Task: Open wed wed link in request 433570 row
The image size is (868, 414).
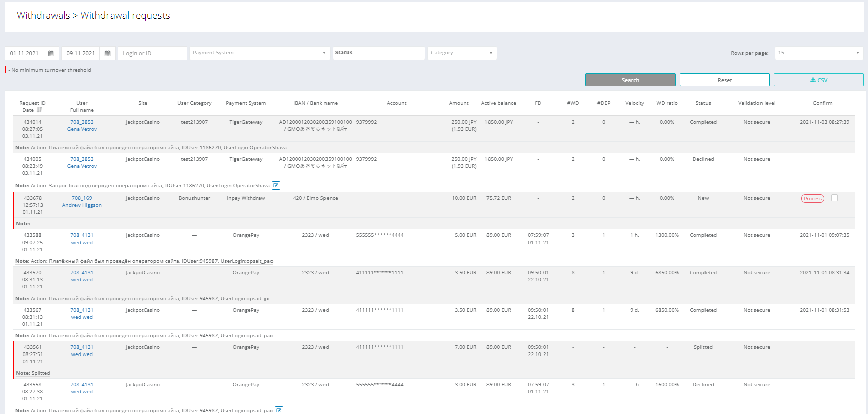Action: pyautogui.click(x=82, y=280)
